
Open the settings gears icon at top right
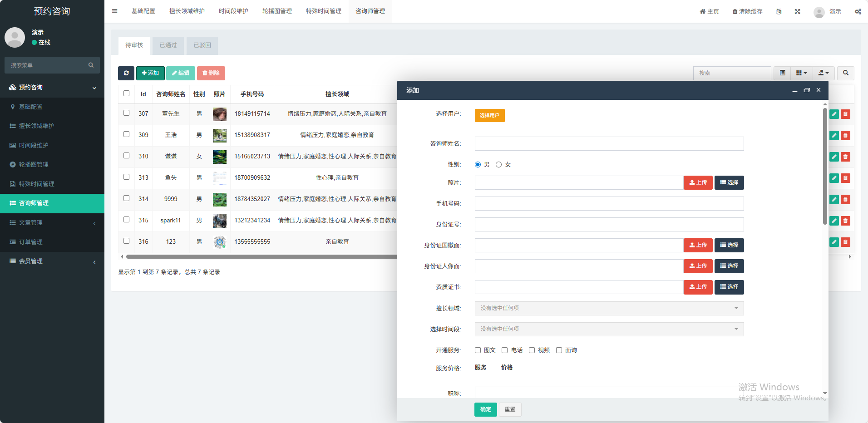[858, 11]
